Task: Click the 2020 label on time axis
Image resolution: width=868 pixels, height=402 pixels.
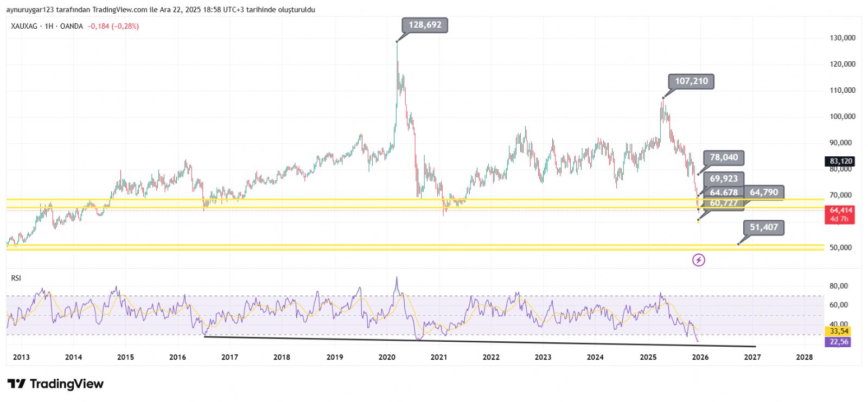Action: coord(387,357)
